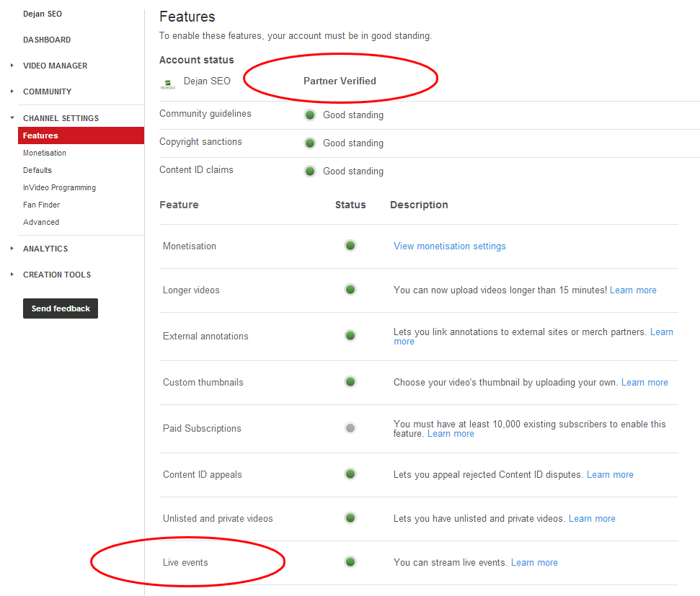This screenshot has width=700, height=596.
Task: Click the Paid Subscriptions feature label
Action: [x=202, y=429]
